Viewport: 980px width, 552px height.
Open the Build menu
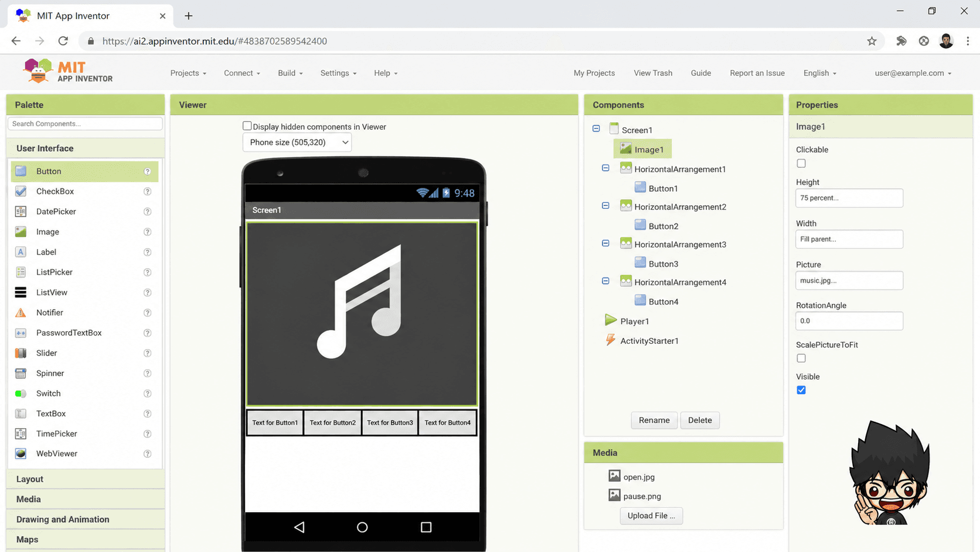[x=290, y=73]
